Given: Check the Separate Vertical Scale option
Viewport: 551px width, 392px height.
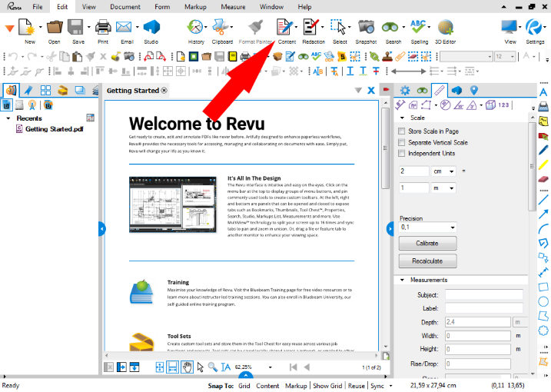Looking at the screenshot, I should [x=402, y=142].
